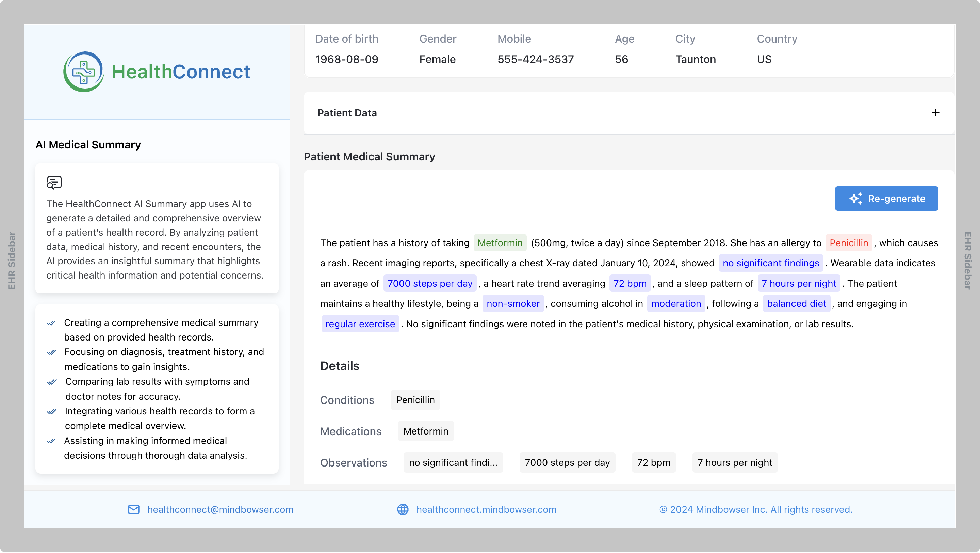Click '7000 steps per day' observation chip

567,462
